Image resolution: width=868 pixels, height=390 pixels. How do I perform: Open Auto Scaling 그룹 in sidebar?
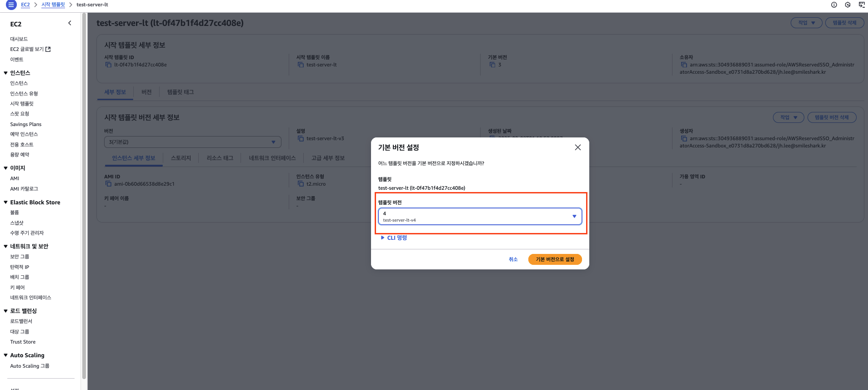[30, 366]
